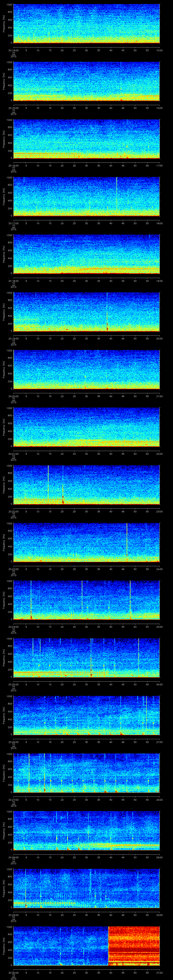Open the 20:21 spectrogram panel
The width and height of the screenshot is (173, 980).
point(86,426)
